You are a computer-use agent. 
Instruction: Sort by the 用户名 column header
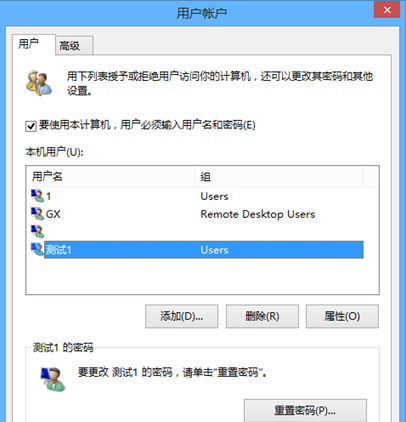(x=111, y=176)
